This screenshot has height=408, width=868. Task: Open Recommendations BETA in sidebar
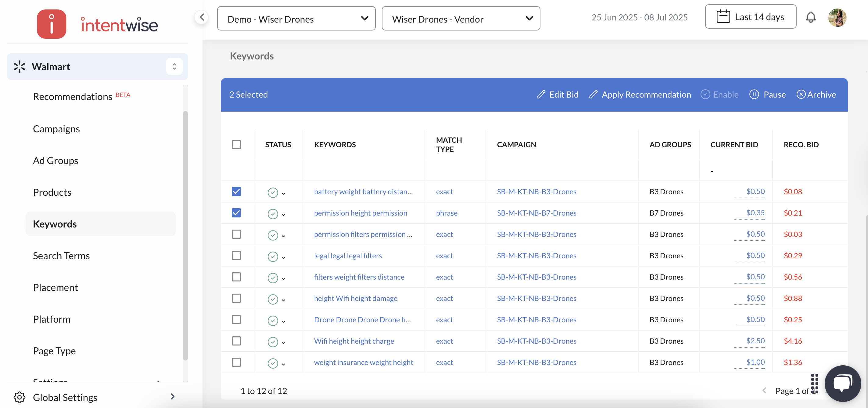point(81,96)
